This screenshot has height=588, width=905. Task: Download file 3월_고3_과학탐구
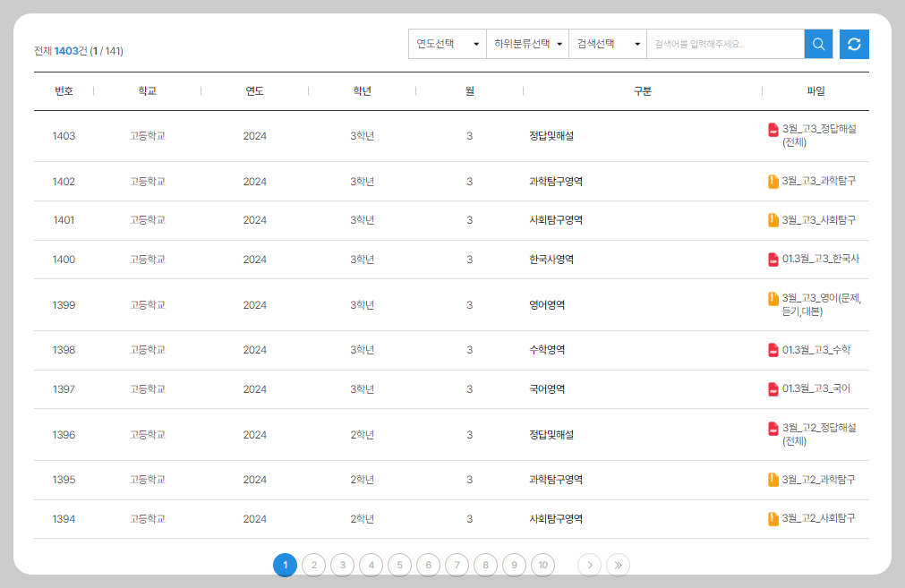(818, 181)
